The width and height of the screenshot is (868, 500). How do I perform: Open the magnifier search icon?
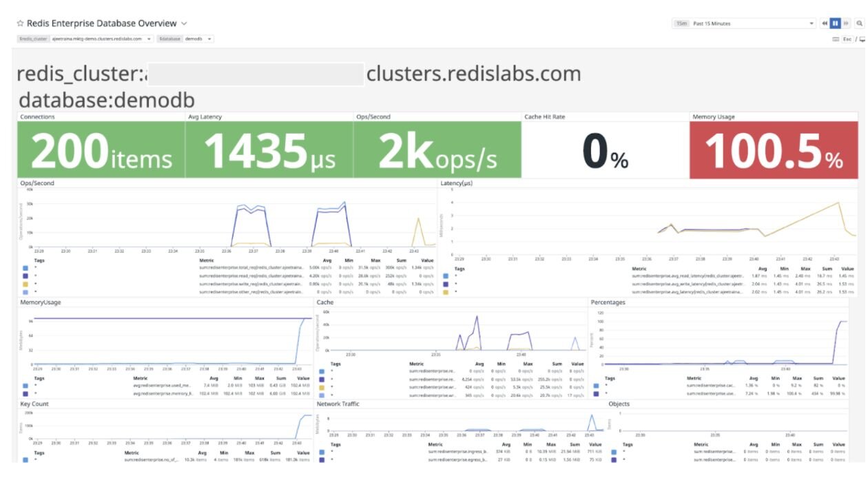859,23
